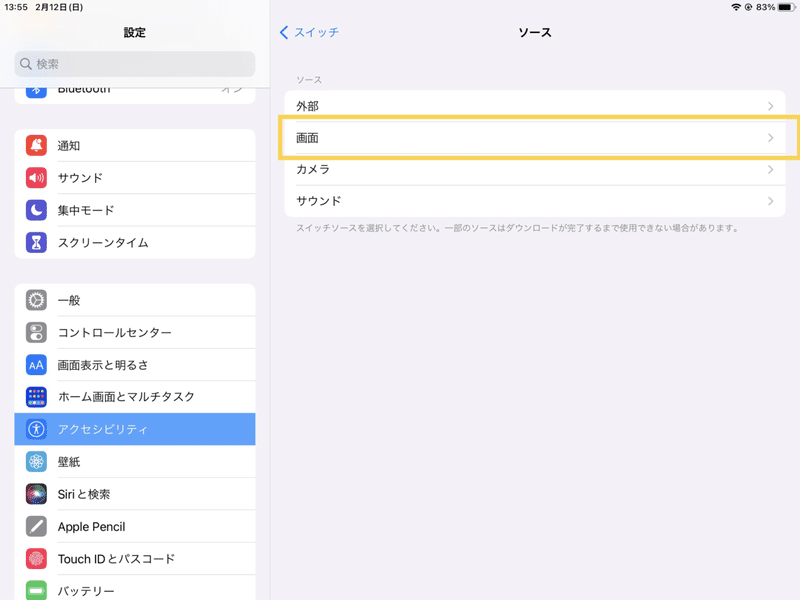Go back to スイッチ settings

310,33
